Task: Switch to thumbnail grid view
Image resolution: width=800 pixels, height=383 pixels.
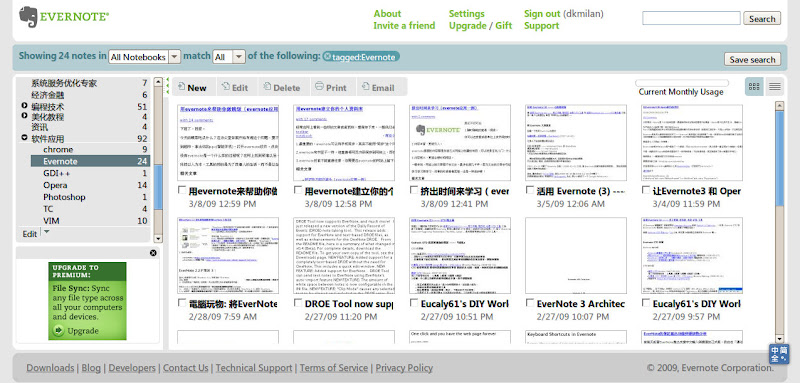Action: [754, 87]
